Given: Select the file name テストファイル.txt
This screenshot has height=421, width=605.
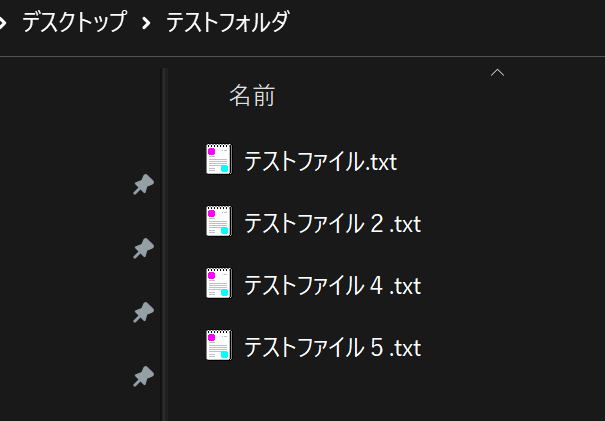Looking at the screenshot, I should pos(321,161).
